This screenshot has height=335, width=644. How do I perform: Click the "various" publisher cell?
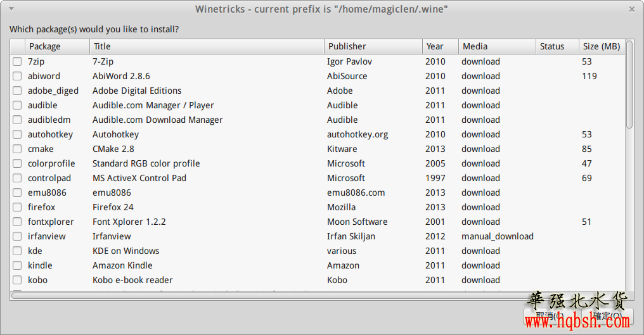(342, 251)
